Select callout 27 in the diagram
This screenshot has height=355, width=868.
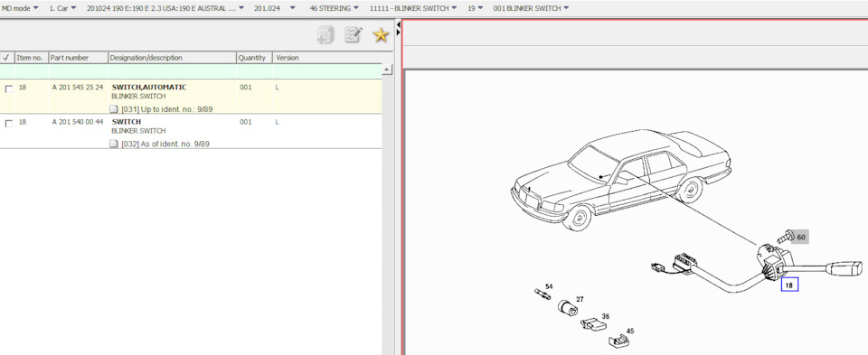point(580,299)
